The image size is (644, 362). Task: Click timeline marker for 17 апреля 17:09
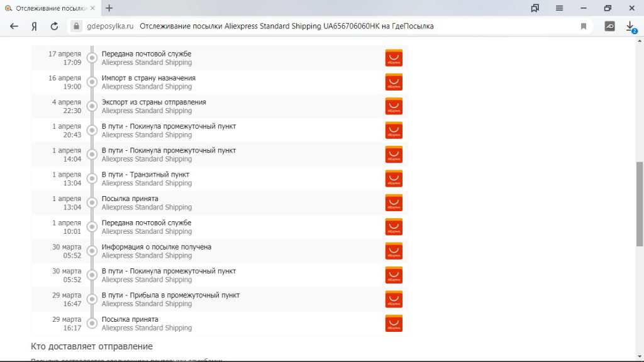(92, 58)
